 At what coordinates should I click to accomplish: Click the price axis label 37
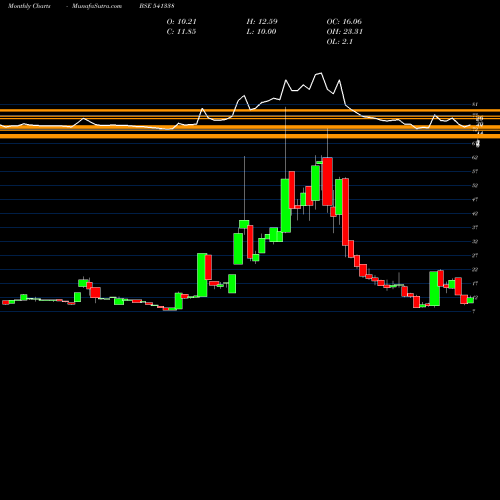(x=475, y=227)
